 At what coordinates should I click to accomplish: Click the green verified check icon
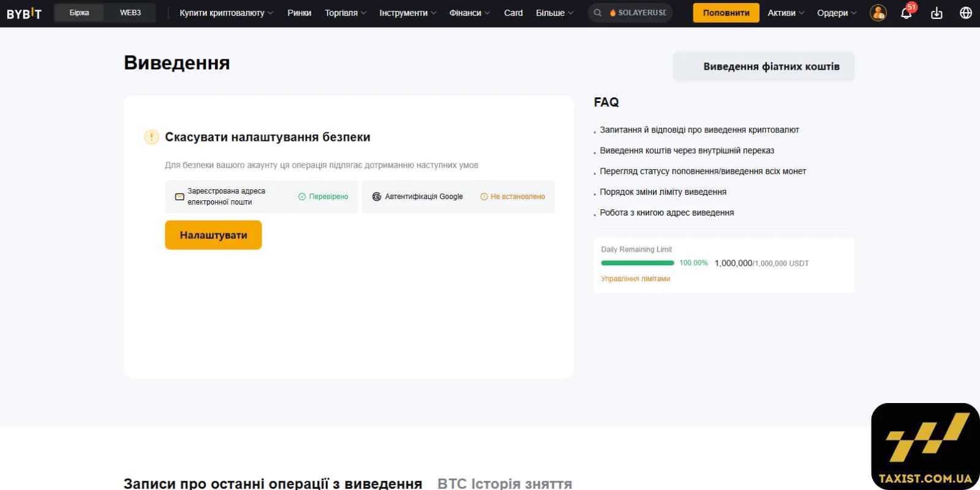coord(302,197)
